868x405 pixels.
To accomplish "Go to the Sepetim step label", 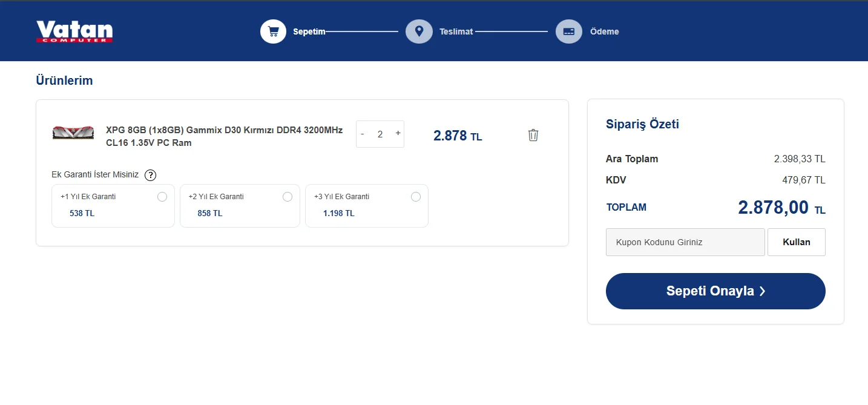I will point(309,31).
